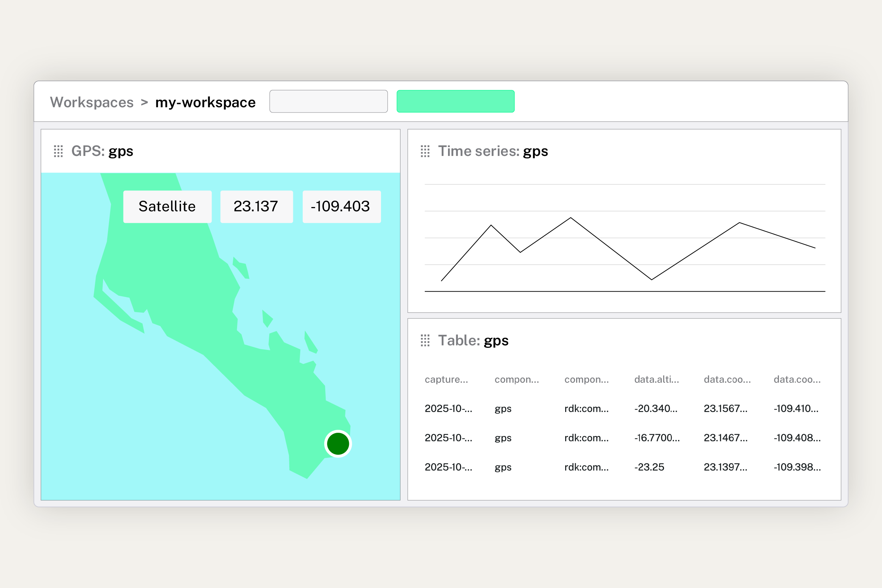Sort the table by the capture column
882x588 pixels.
pos(447,379)
